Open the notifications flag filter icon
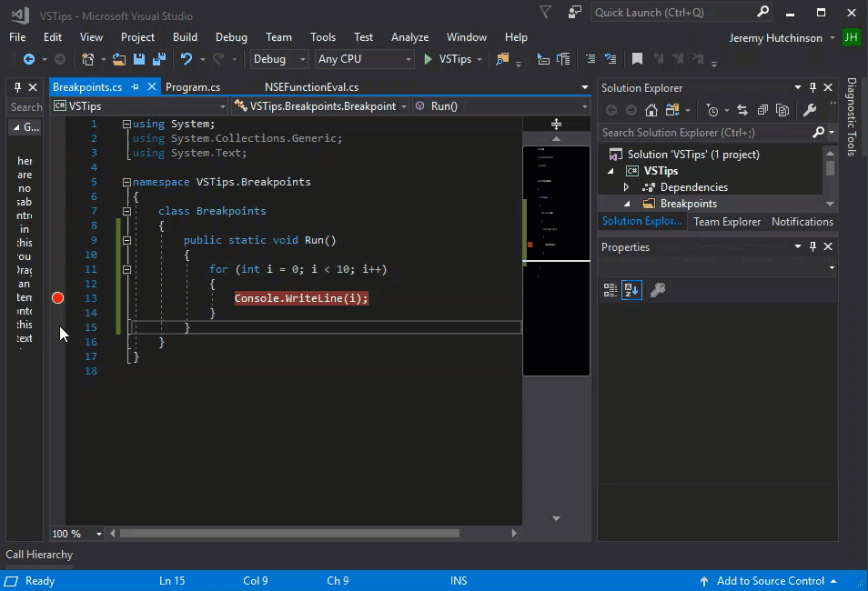This screenshot has width=868, height=591. 545,12
